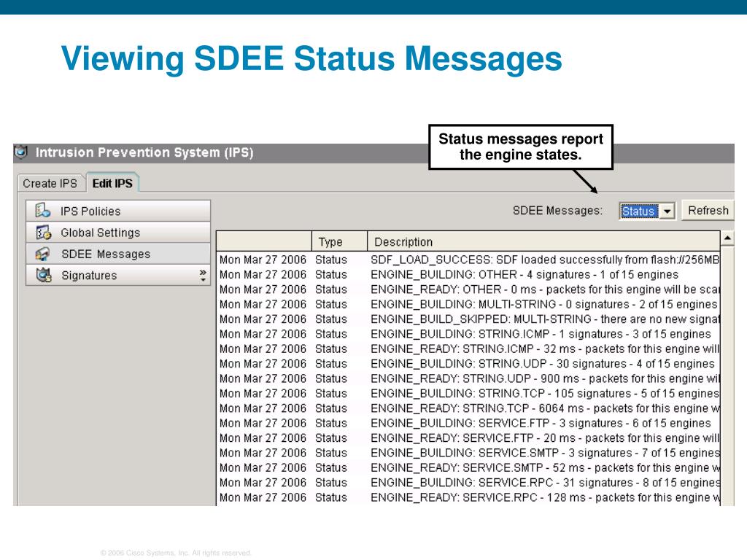Viewport: 747px width, 560px height.
Task: Click the Signatures icon
Action: point(43,275)
